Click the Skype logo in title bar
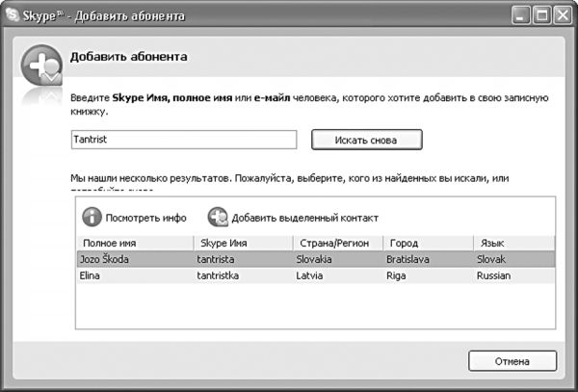Screen dimensions: 578x392 (13, 15)
